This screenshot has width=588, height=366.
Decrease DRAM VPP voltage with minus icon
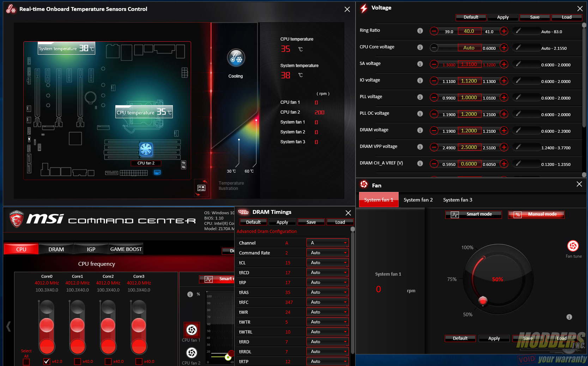point(434,147)
